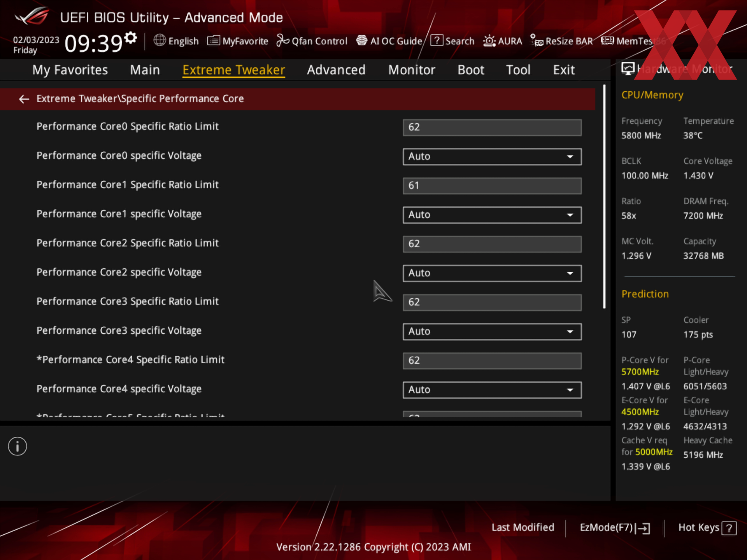The image size is (747, 560).
Task: Click the Prediction section heading
Action: (x=645, y=294)
